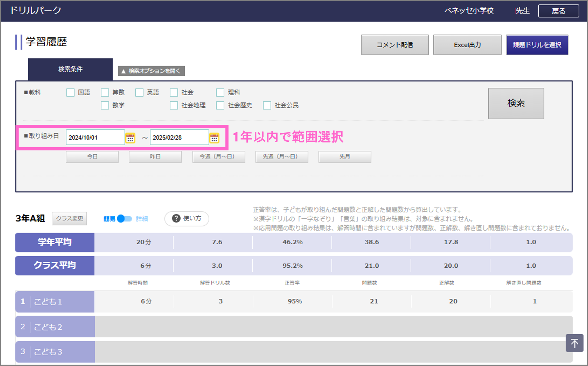
Task: Click the start date field 2024/10/01
Action: coord(95,137)
